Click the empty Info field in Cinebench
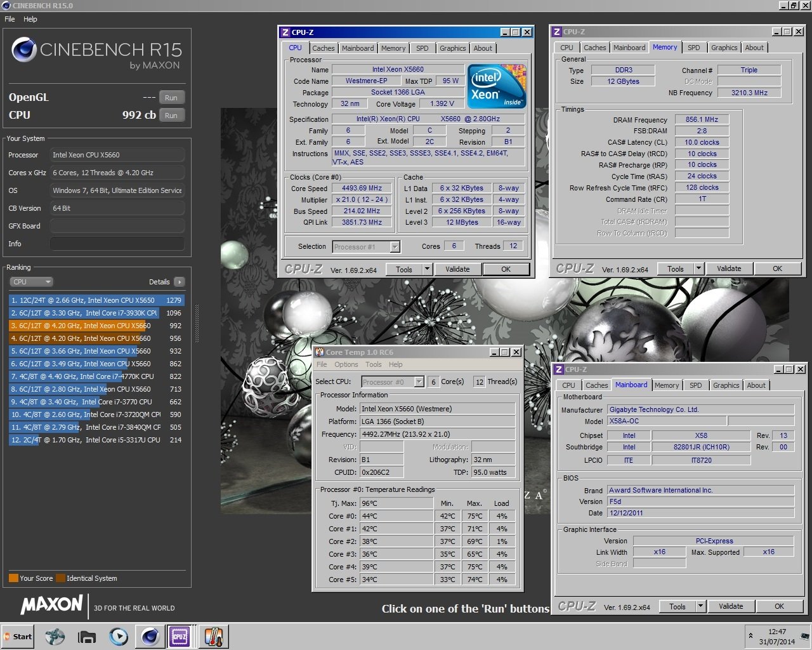The height and width of the screenshot is (650, 812). coord(117,244)
